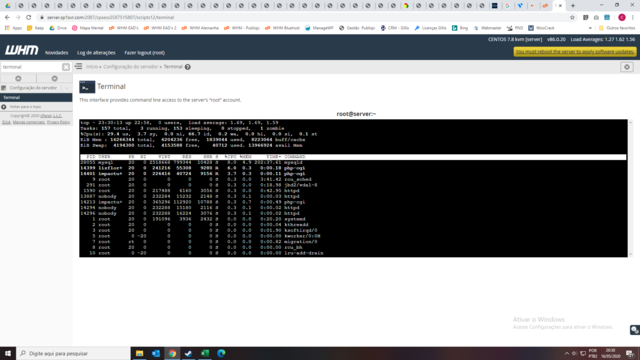Click inside the root terminal window

353,188
